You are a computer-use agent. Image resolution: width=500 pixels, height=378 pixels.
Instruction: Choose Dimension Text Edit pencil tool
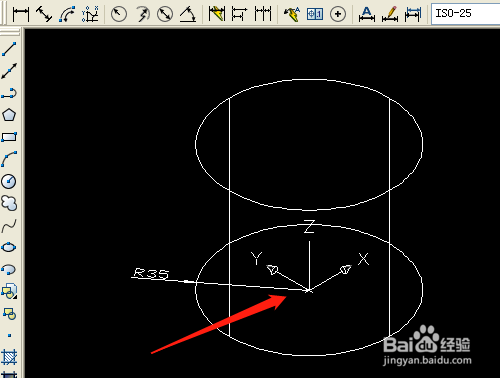coord(390,14)
